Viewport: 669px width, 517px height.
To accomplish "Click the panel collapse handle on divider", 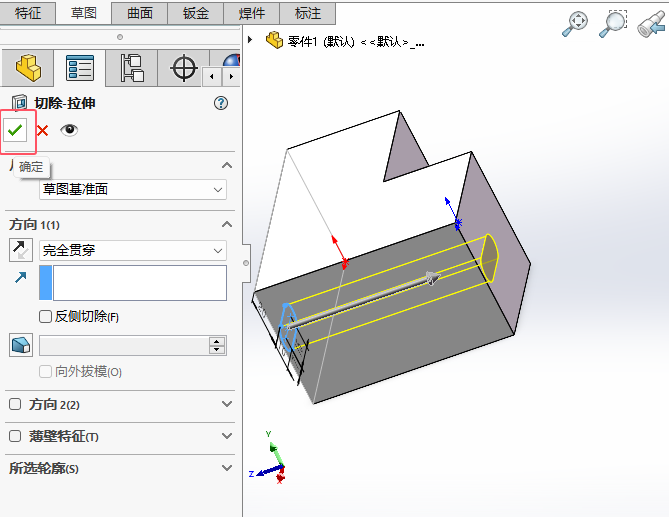I will tap(246, 263).
